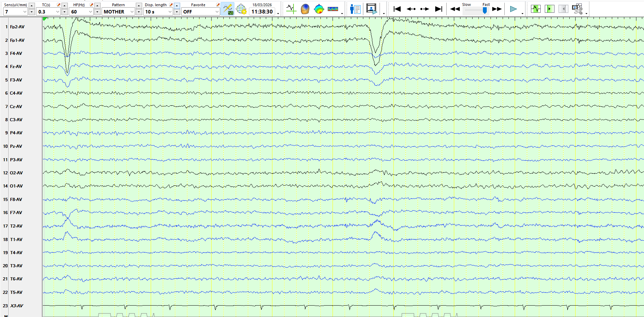Open the patient information icon

point(355,9)
